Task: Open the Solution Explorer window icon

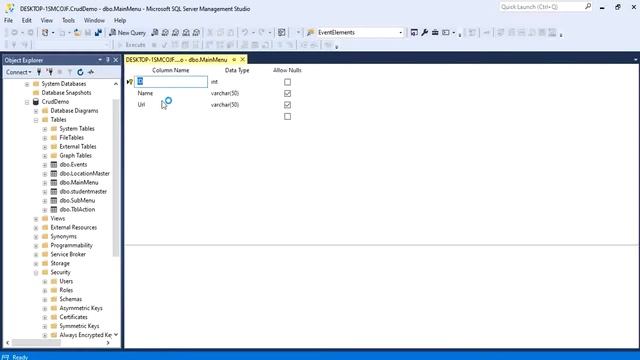Action: 414,33
